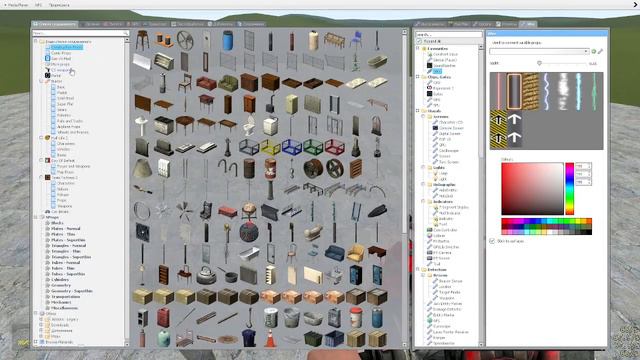Select the globe prop

249,211
